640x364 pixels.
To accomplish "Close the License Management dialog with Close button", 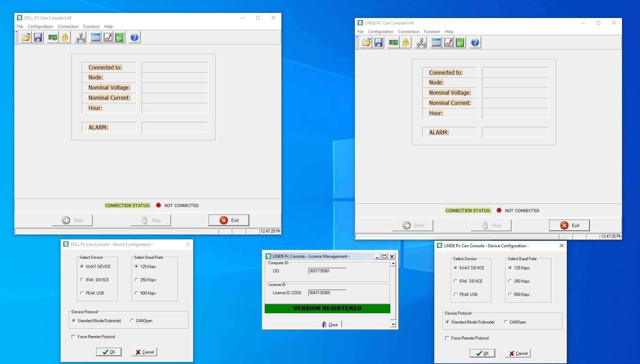I will click(329, 324).
